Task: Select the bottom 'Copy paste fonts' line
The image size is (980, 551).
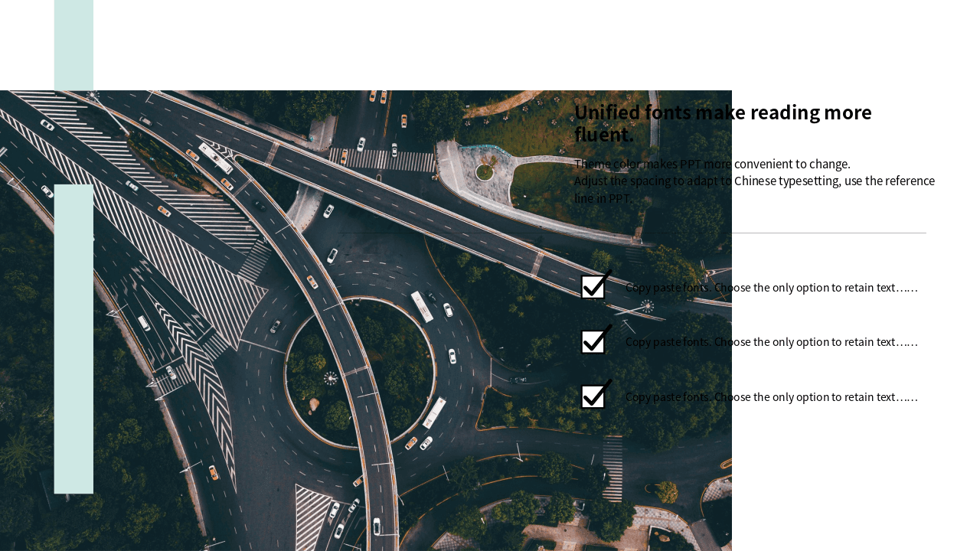Action: [771, 397]
